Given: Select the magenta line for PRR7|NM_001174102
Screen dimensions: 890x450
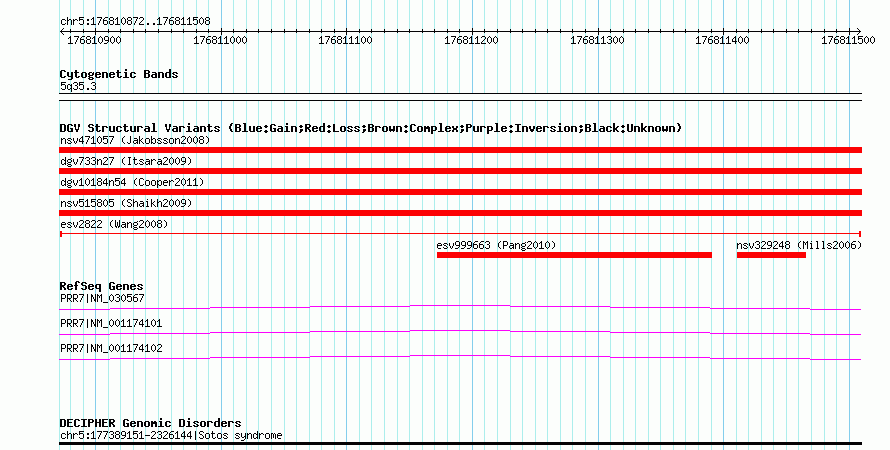Looking at the screenshot, I should (460, 358).
